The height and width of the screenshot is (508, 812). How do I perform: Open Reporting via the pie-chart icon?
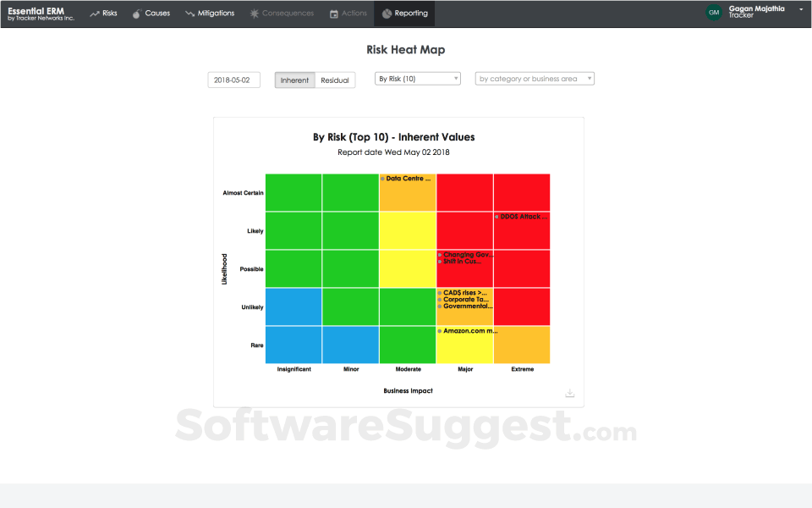(387, 13)
